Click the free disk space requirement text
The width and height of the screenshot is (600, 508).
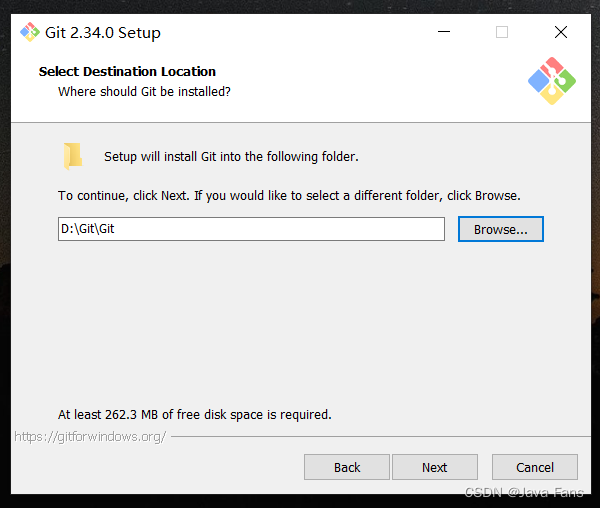[x=195, y=415]
